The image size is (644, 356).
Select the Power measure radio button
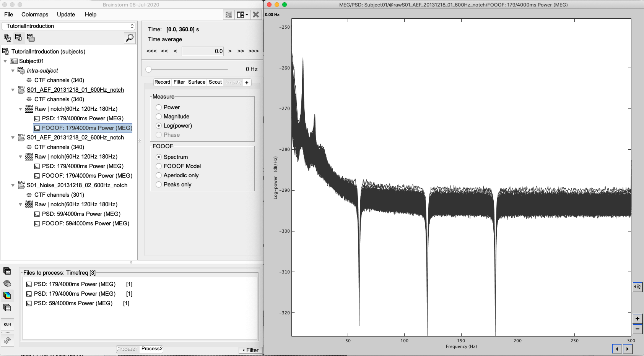click(x=159, y=107)
